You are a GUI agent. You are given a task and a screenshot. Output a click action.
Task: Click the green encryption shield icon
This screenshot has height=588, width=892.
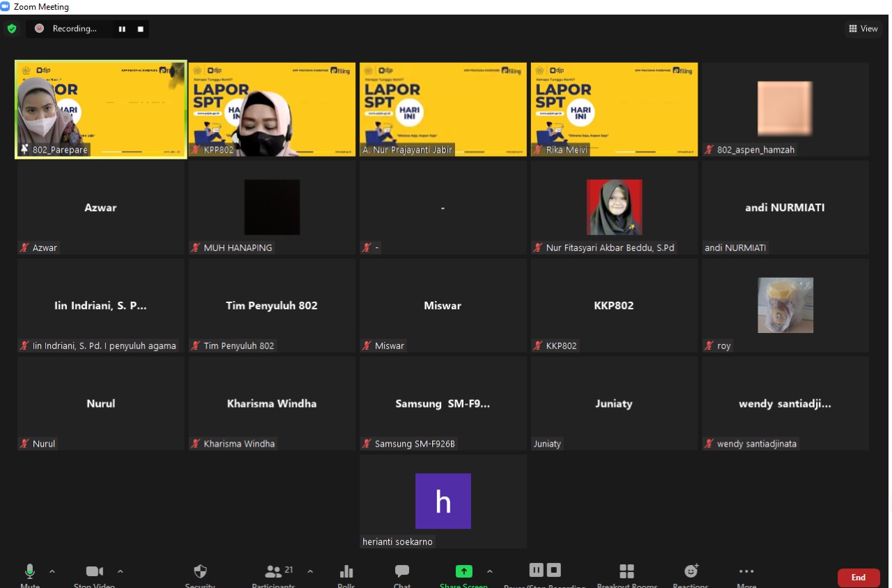(x=12, y=29)
